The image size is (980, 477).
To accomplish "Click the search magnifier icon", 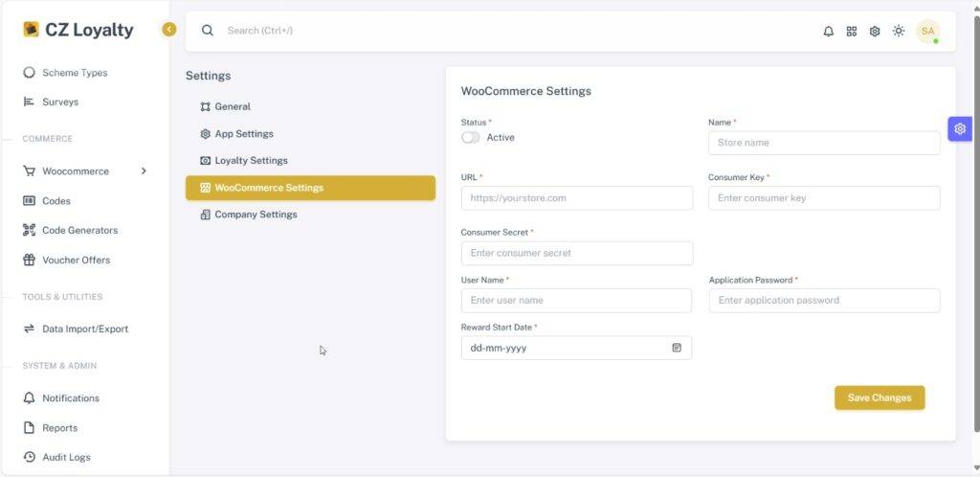I will click(x=208, y=31).
